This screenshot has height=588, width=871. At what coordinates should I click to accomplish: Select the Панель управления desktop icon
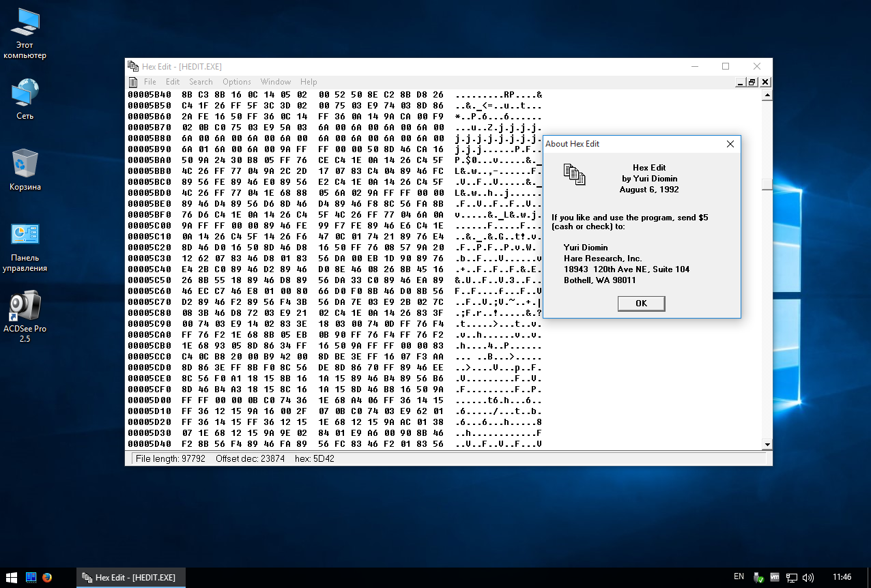point(25,247)
